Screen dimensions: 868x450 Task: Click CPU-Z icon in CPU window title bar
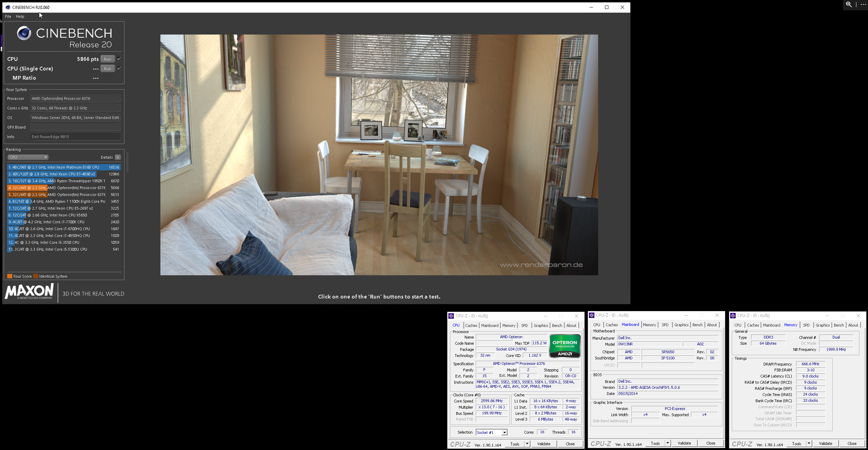(451, 316)
